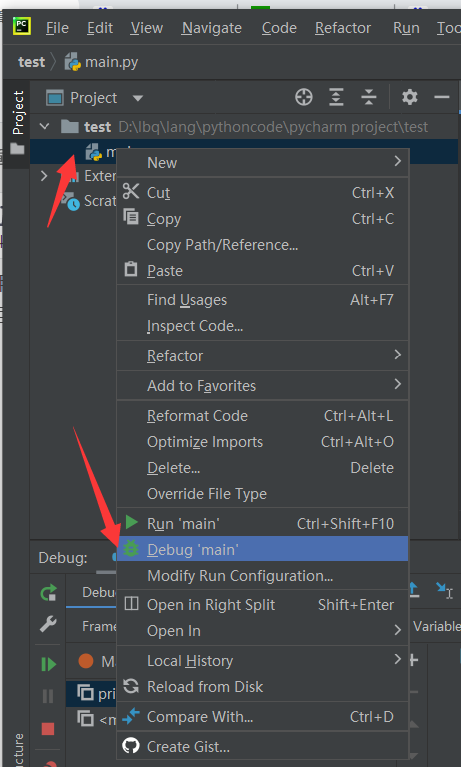
Task: Select the test root folder row
Action: pyautogui.click(x=244, y=127)
